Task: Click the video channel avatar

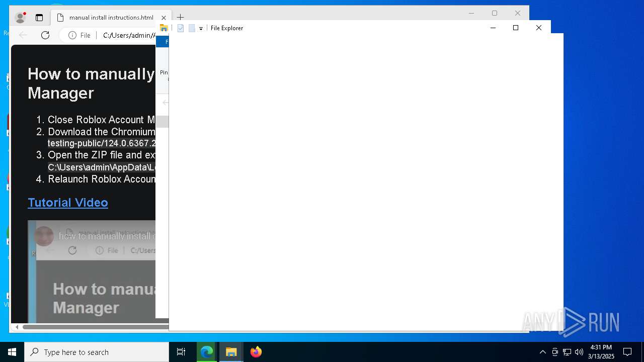Action: (44, 236)
